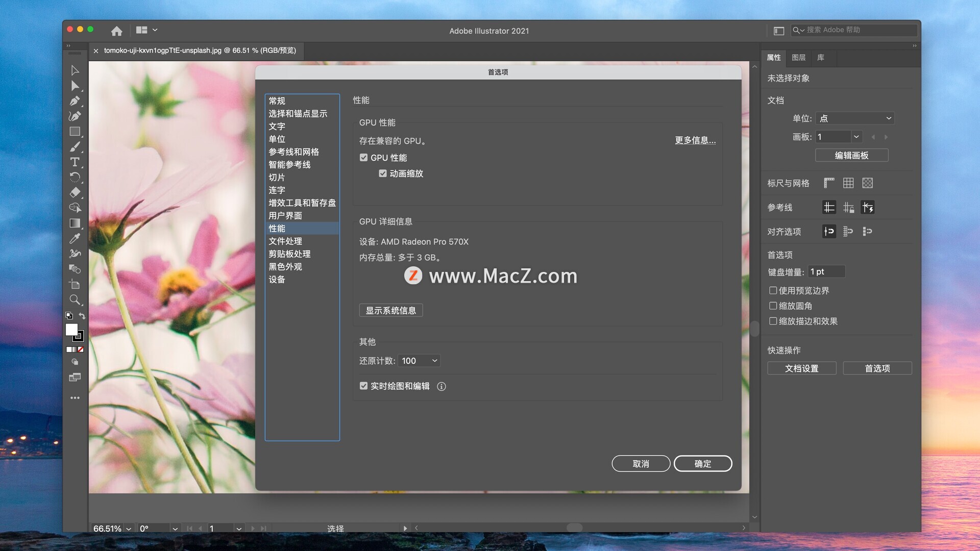This screenshot has width=980, height=551.
Task: Select 用户界面 in preferences list
Action: 302,216
